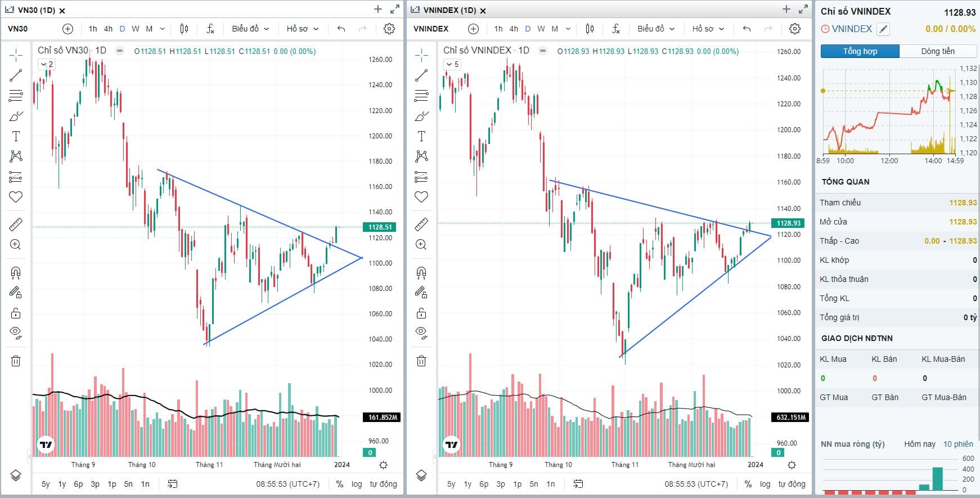Viewport: 980px width, 498px height.
Task: Select the trend line tool in VN30 chart
Action: (x=16, y=75)
